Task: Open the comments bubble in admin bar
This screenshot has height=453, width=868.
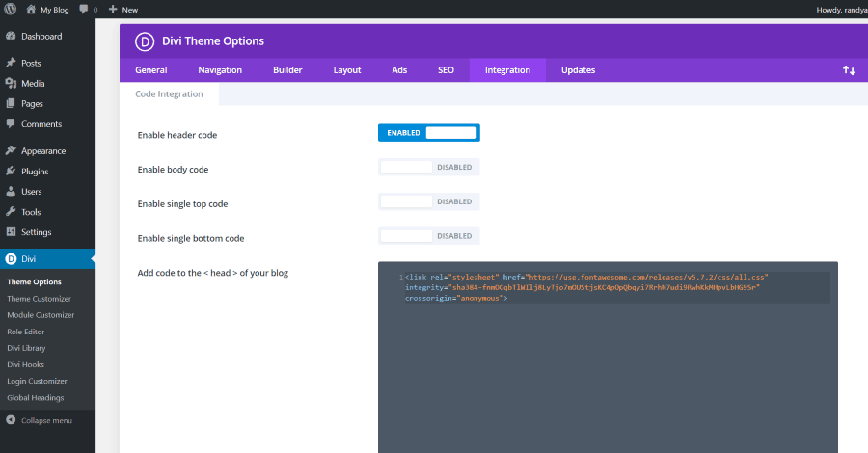Action: click(84, 10)
